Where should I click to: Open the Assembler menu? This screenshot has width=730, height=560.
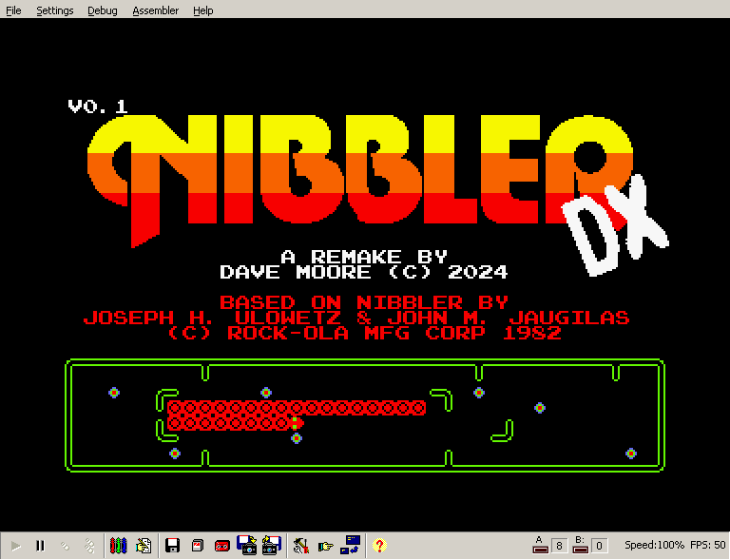click(156, 10)
